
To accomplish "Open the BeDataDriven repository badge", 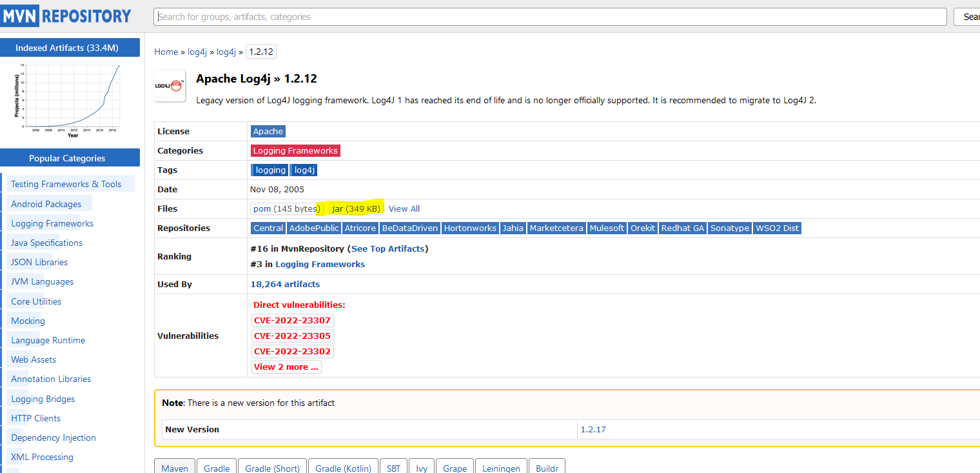I will pos(410,228).
